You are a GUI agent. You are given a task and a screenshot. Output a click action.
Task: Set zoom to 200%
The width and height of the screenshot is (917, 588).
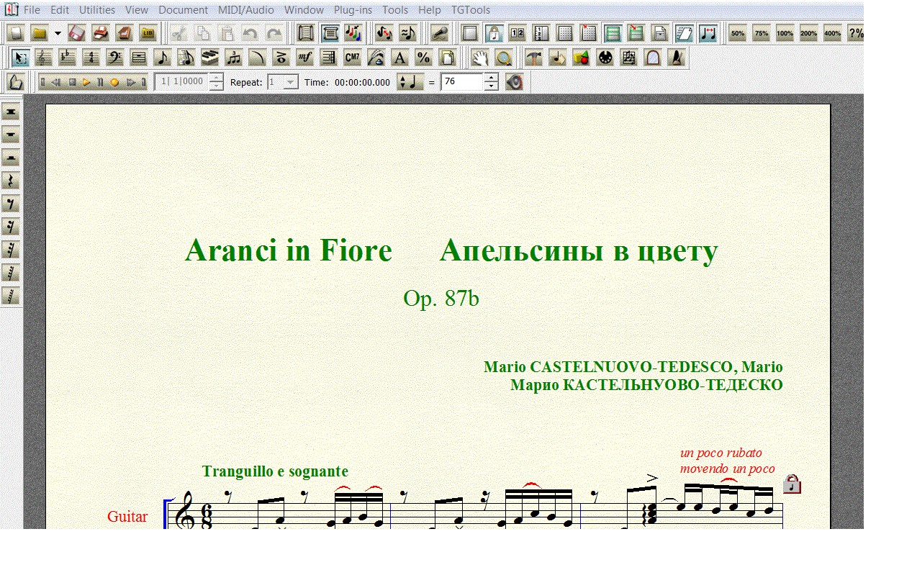click(809, 33)
